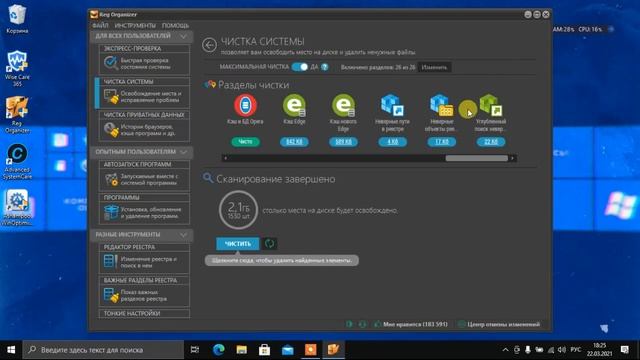
Task: Open the 842 КБ result link
Action: coord(294,142)
